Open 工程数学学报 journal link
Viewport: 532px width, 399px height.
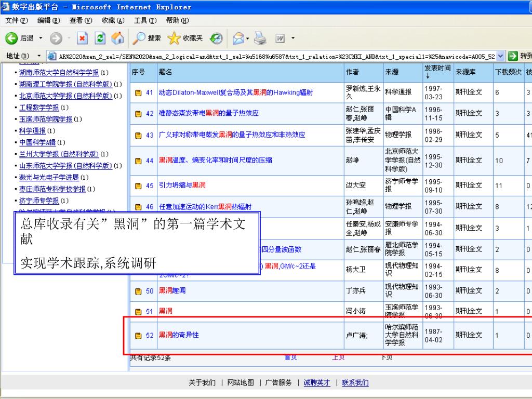point(39,108)
